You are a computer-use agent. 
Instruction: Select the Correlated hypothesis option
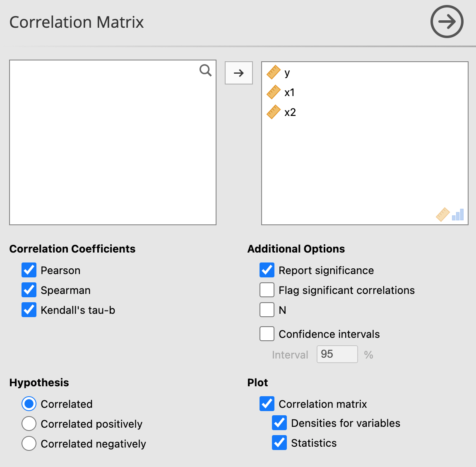29,404
